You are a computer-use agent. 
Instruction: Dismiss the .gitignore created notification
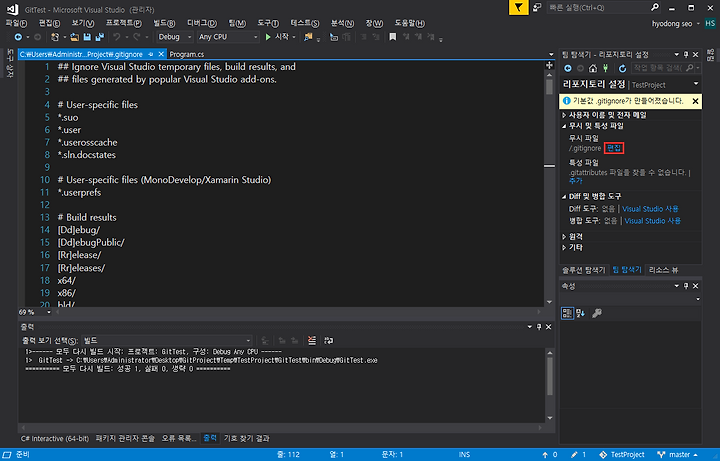695,101
